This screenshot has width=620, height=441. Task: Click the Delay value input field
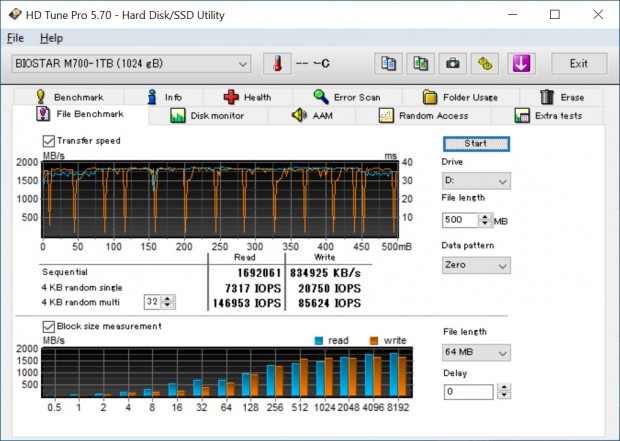pyautogui.click(x=467, y=392)
